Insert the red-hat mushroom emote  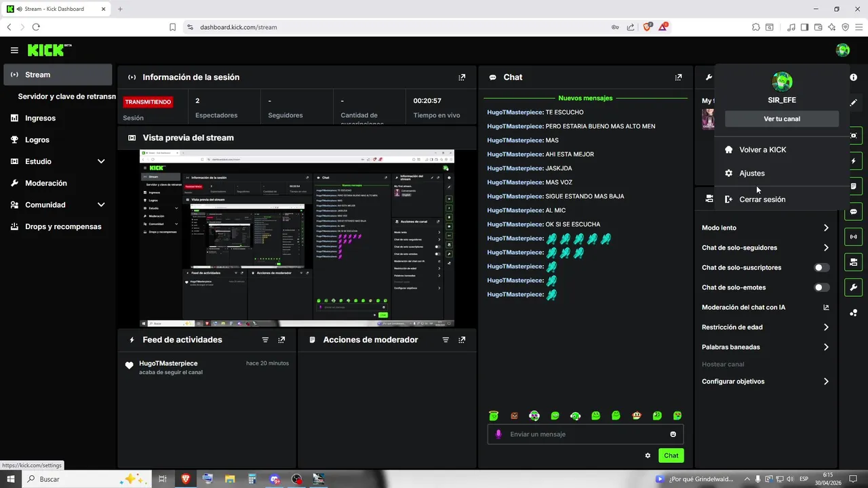tap(637, 415)
